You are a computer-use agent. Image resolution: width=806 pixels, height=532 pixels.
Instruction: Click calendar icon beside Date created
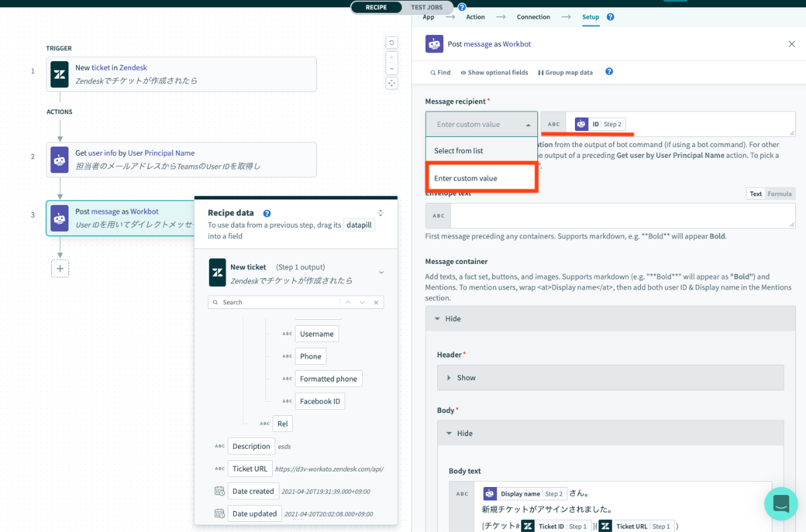point(220,491)
